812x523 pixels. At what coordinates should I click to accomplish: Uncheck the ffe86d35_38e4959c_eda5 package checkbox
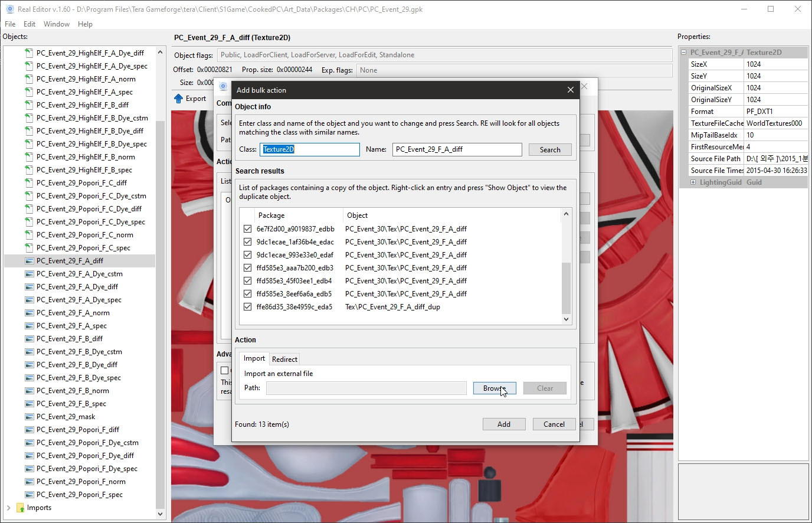click(247, 307)
